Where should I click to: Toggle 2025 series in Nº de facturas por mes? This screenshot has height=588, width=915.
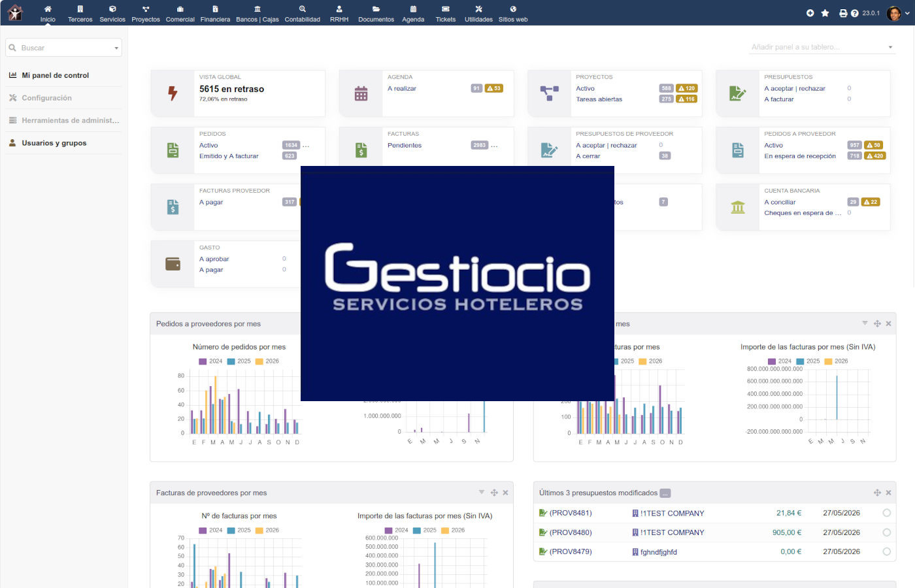click(239, 531)
